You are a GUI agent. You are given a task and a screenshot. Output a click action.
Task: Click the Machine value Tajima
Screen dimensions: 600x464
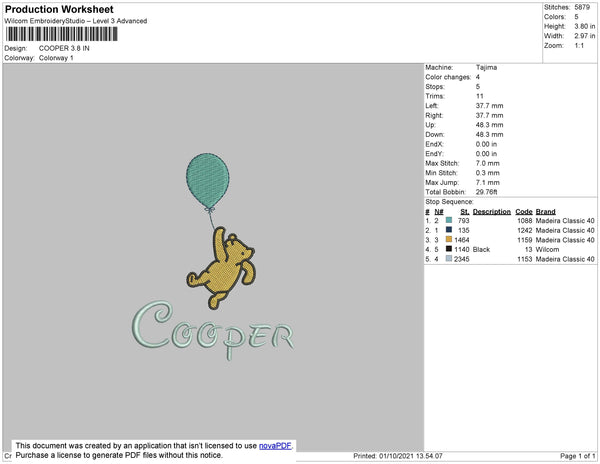486,67
